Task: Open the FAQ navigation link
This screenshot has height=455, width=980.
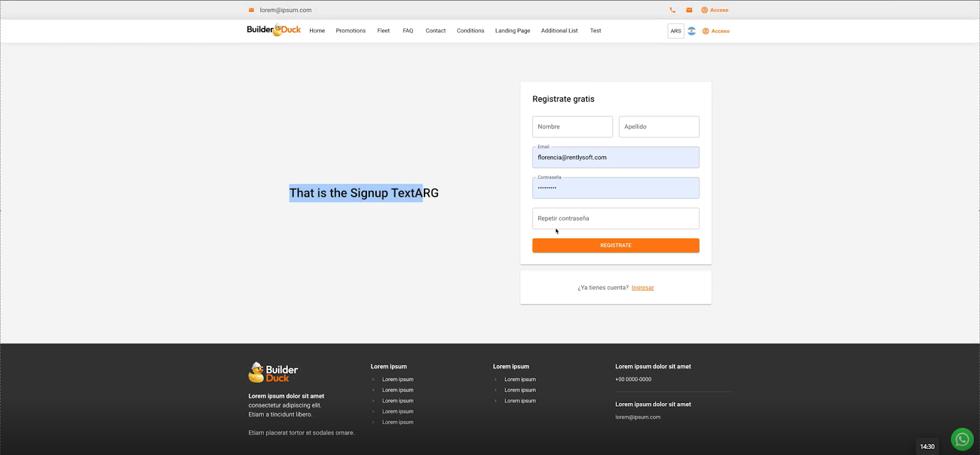Action: tap(408, 31)
